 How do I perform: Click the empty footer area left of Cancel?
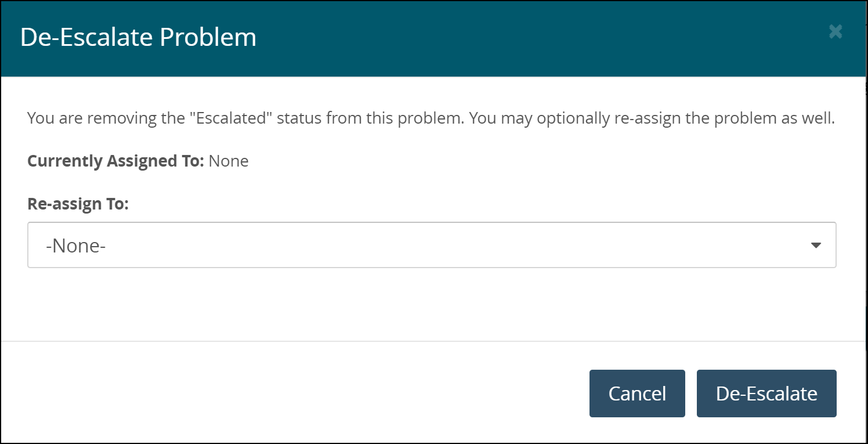tap(290, 394)
